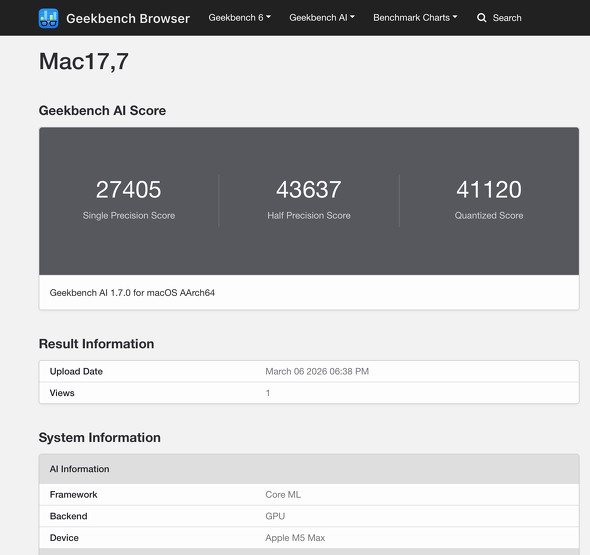Expand the Geekbench 6 dropdown menu

click(x=239, y=18)
